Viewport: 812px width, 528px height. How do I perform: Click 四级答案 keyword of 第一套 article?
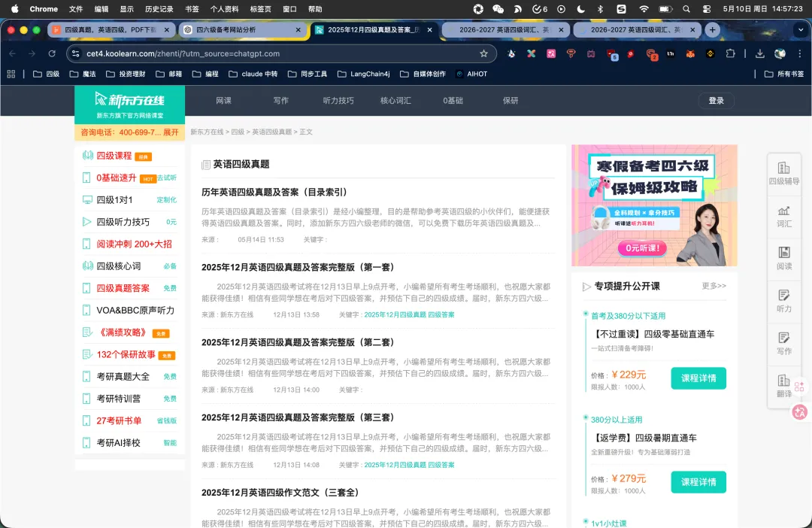441,314
